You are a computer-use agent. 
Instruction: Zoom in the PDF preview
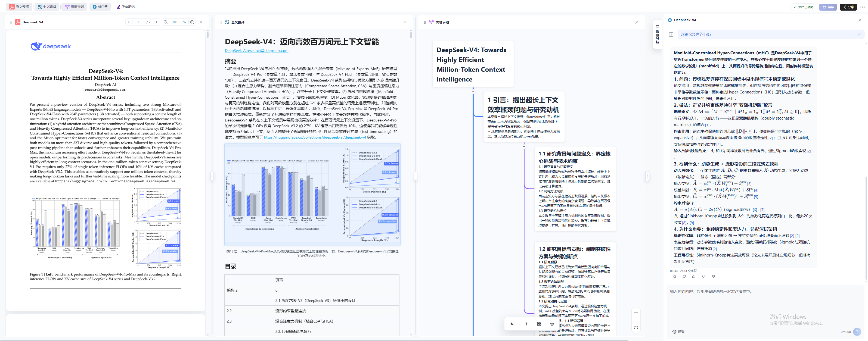pyautogui.click(x=192, y=22)
